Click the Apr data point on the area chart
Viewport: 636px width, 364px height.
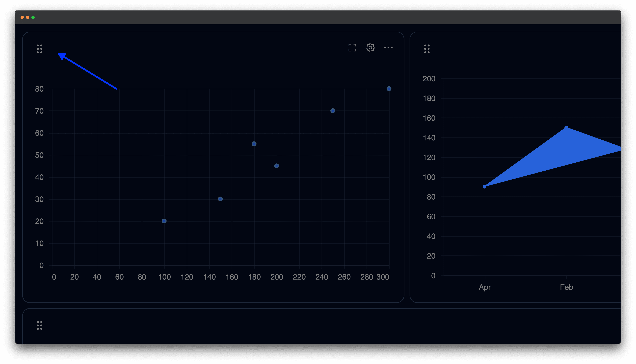[484, 187]
